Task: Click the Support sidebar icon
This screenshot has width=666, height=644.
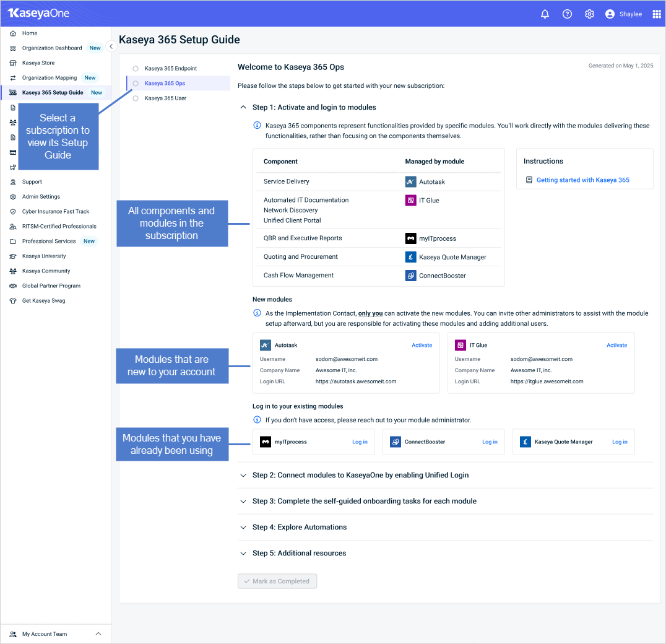Action: pos(13,182)
